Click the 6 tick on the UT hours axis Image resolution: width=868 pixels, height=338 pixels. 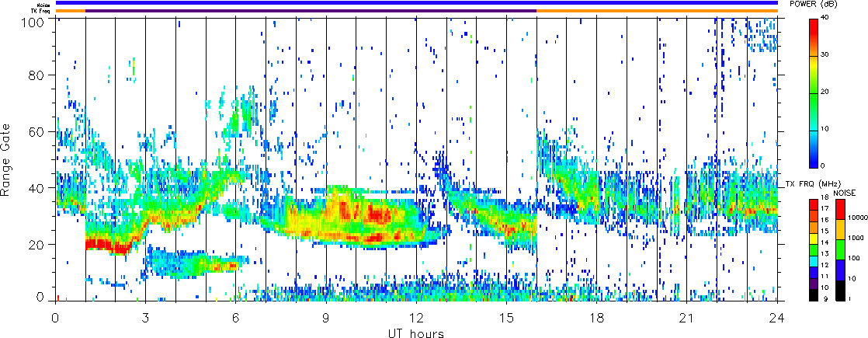coord(236,318)
